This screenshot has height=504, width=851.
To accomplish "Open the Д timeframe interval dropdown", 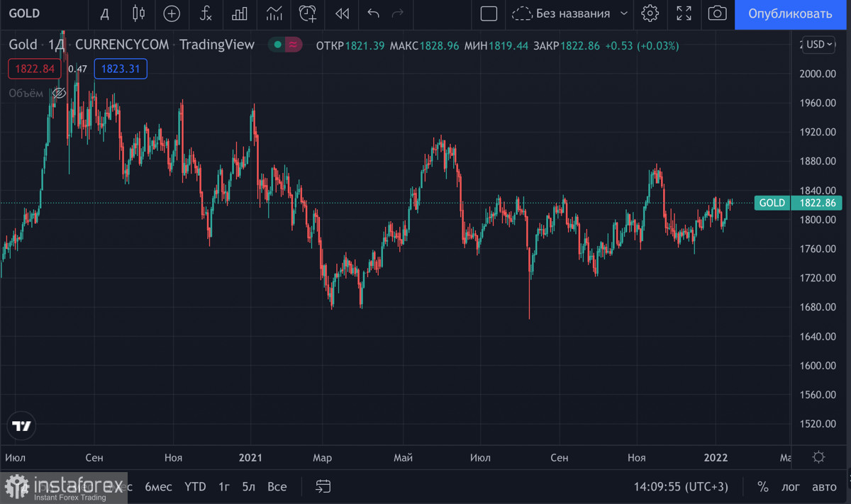I will (105, 13).
